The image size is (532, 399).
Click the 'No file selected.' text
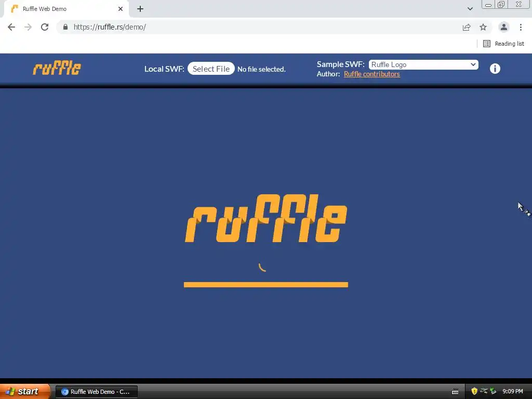(261, 69)
